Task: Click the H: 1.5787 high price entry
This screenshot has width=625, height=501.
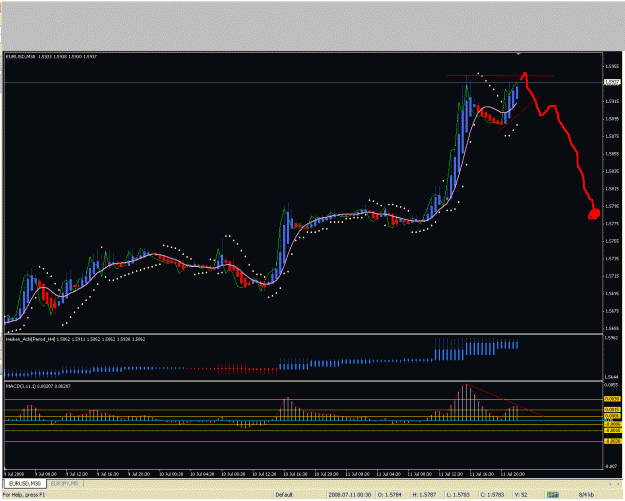Action: 425,495
